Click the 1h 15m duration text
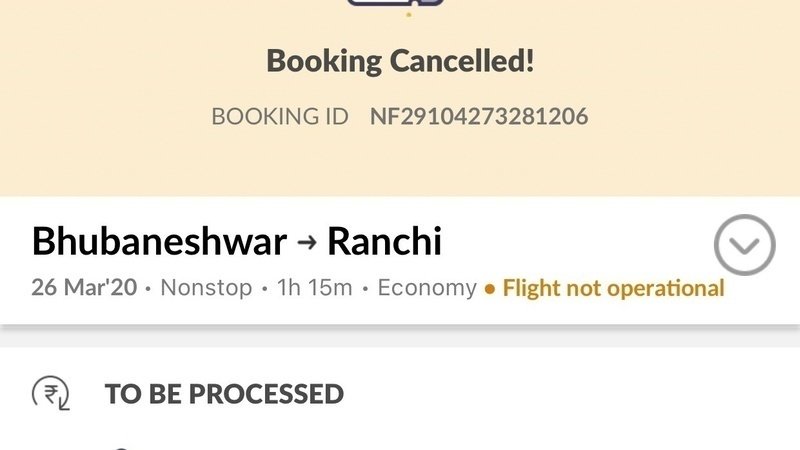This screenshot has height=450, width=800. pyautogui.click(x=314, y=289)
